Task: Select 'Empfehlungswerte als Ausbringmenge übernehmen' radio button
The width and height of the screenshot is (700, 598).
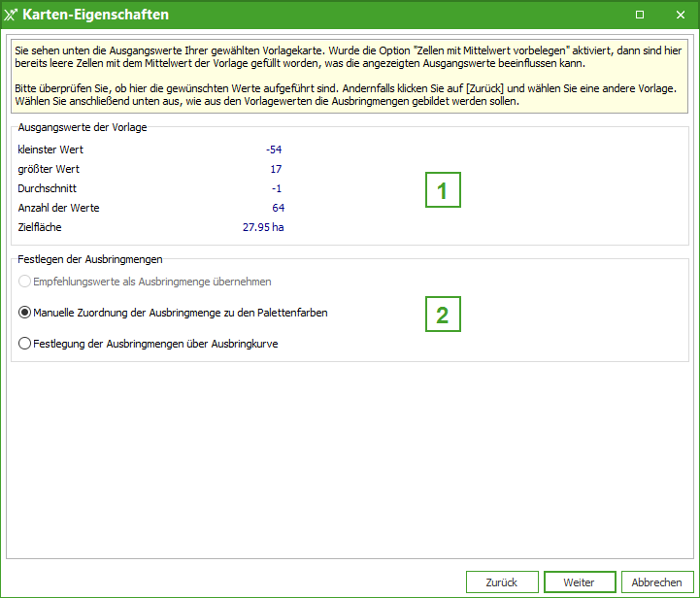Action: 25,282
